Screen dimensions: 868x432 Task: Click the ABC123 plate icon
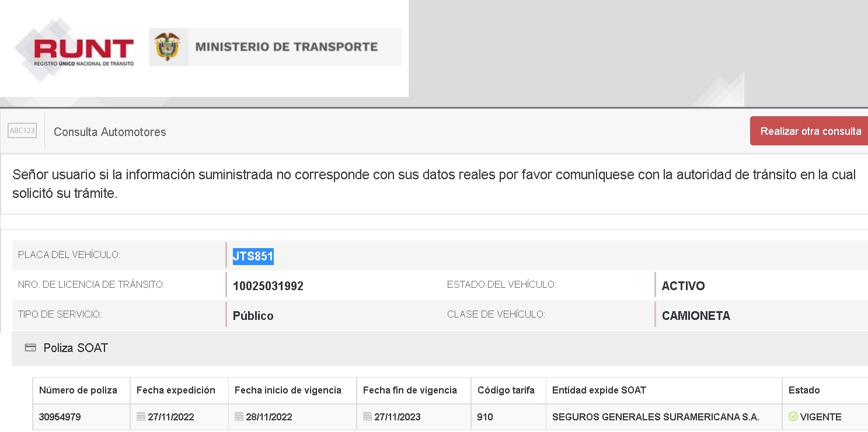coord(22,131)
